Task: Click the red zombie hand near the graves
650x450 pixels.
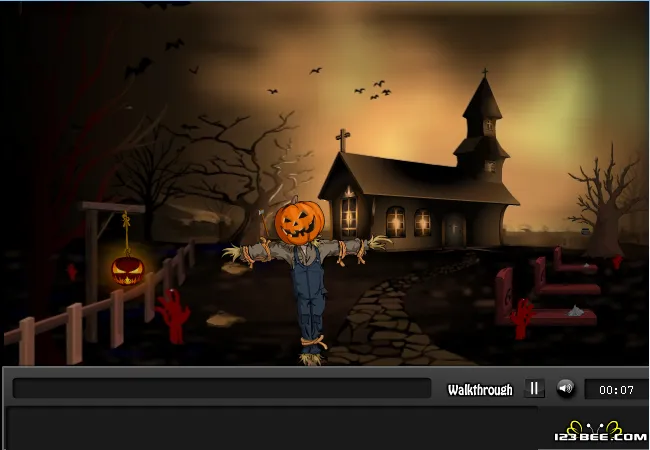Action: tap(522, 318)
